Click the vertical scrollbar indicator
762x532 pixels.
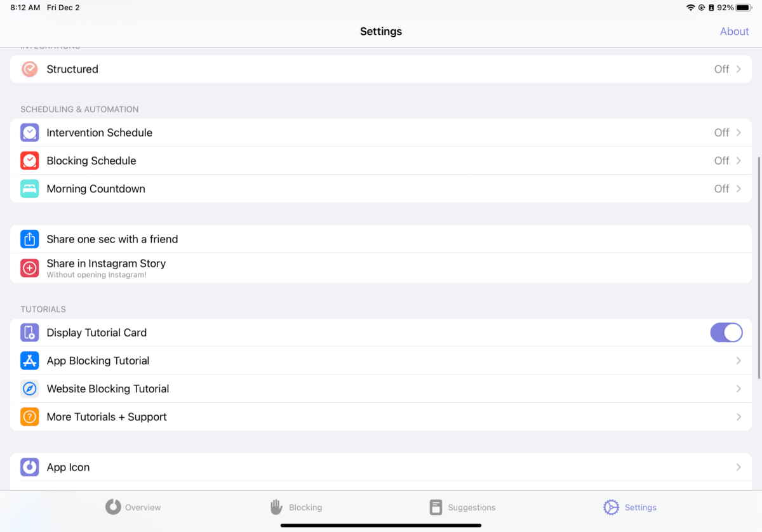[x=759, y=267]
